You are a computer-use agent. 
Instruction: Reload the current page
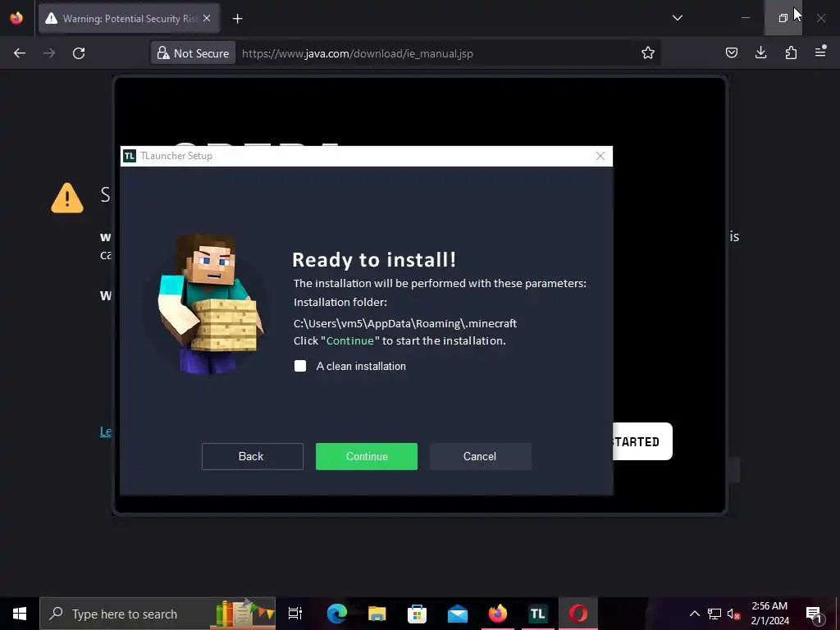tap(79, 53)
